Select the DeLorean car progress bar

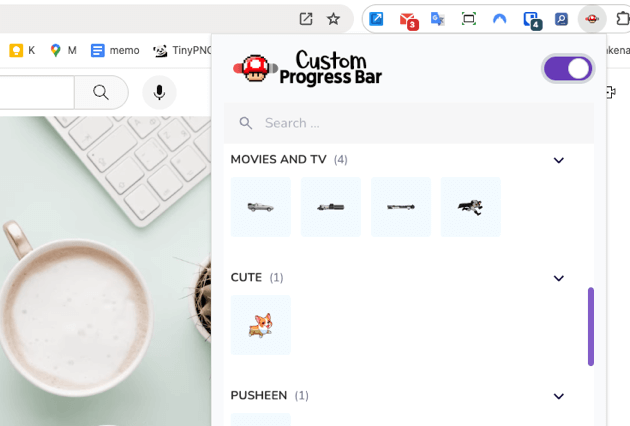coord(261,207)
